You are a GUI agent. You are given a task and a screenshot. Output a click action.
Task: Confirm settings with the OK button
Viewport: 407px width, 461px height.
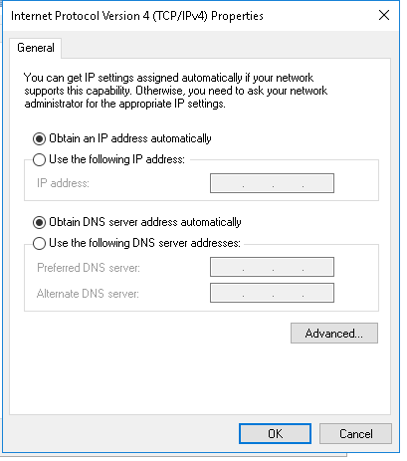coord(275,434)
